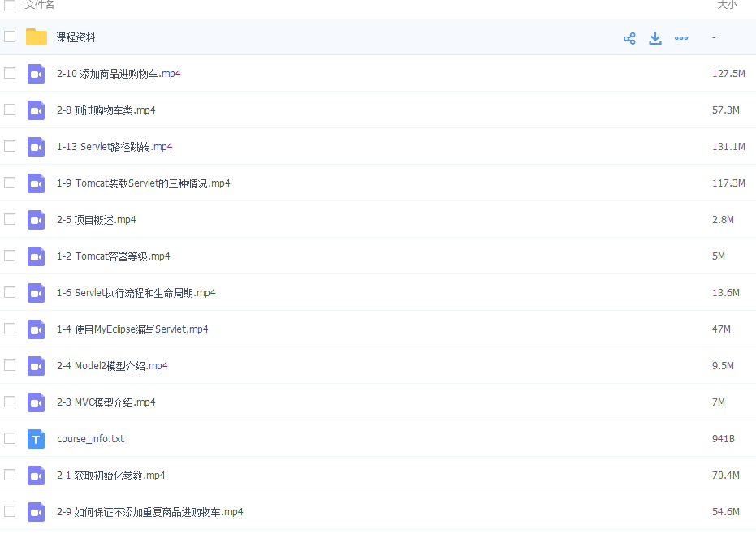756x551 pixels.
Task: Open file course_info.txt
Action: [91, 439]
